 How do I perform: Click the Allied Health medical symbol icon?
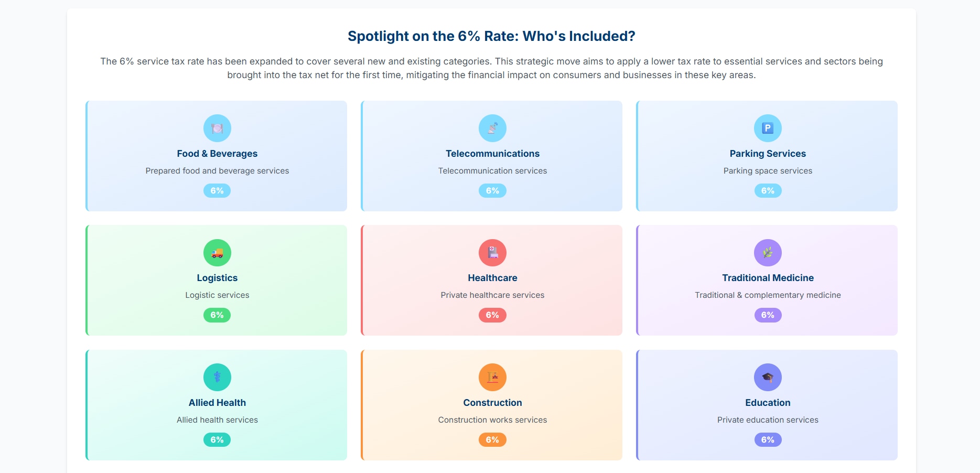217,377
